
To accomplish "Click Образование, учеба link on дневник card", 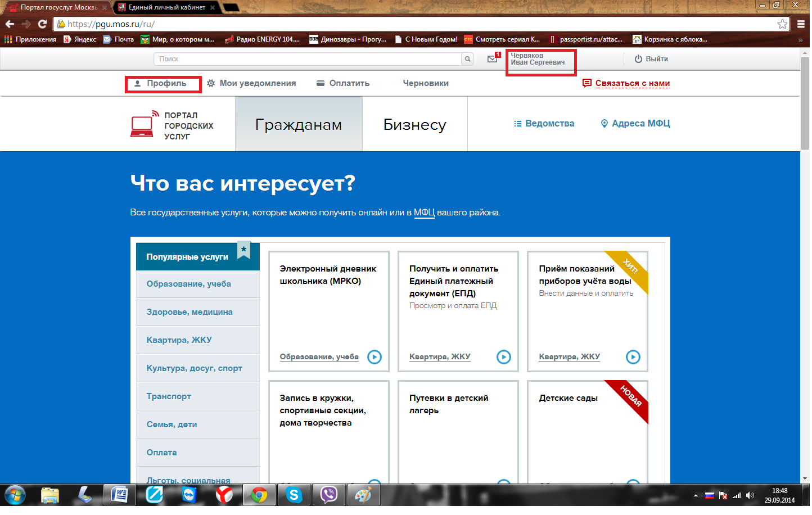I will point(319,357).
